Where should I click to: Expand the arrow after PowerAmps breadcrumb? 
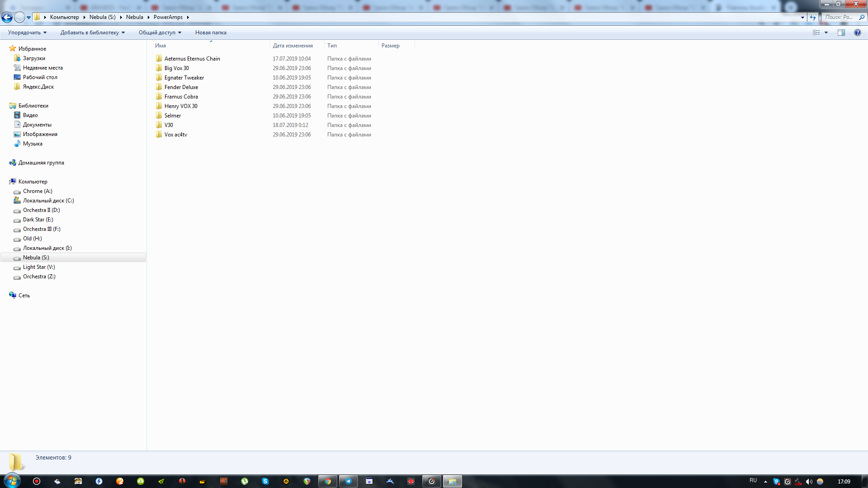[x=188, y=17]
